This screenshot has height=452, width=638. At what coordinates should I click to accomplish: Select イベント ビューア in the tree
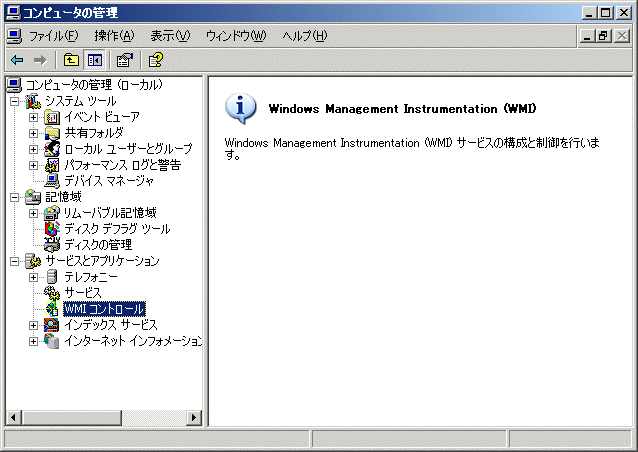[x=102, y=118]
